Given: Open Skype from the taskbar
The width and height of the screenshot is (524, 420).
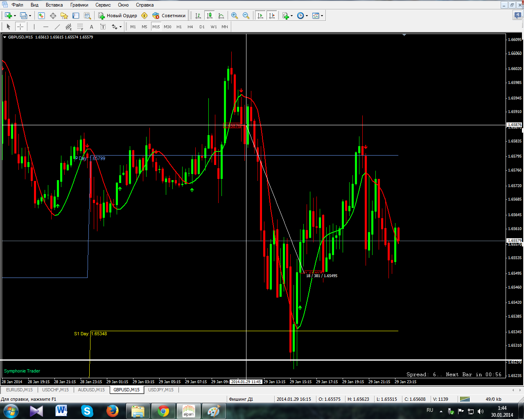Looking at the screenshot, I should pos(87,411).
